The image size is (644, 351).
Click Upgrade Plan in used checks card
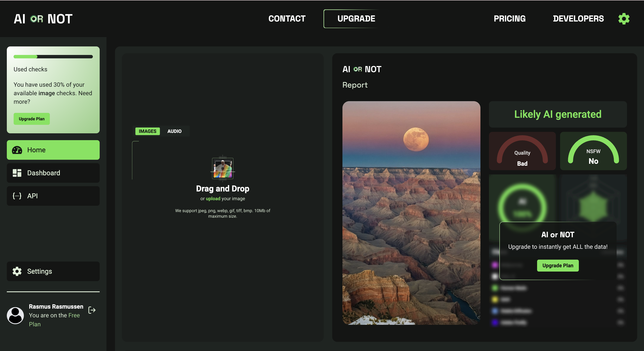(x=32, y=119)
